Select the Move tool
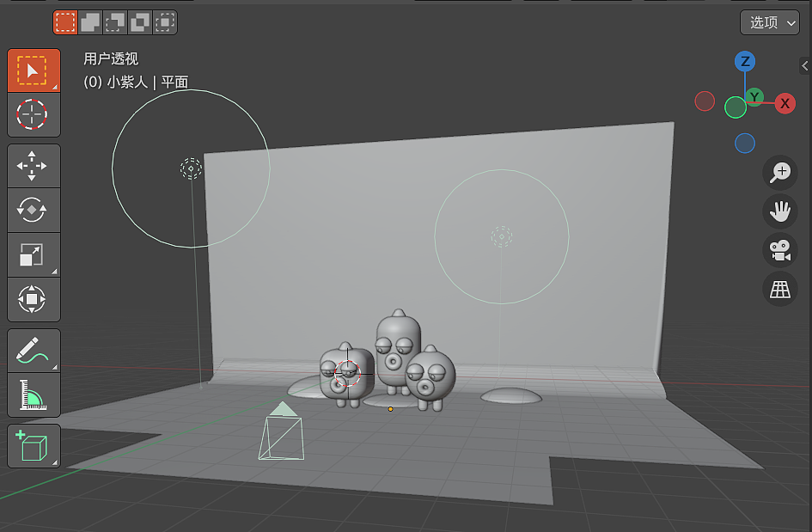 (x=34, y=166)
